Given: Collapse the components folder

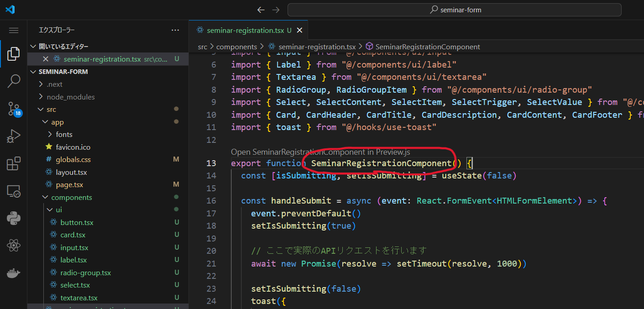Looking at the screenshot, I should pyautogui.click(x=108, y=197).
